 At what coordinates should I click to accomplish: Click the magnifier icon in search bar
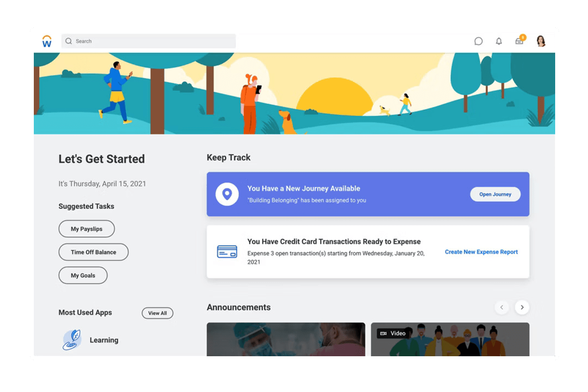(x=69, y=41)
